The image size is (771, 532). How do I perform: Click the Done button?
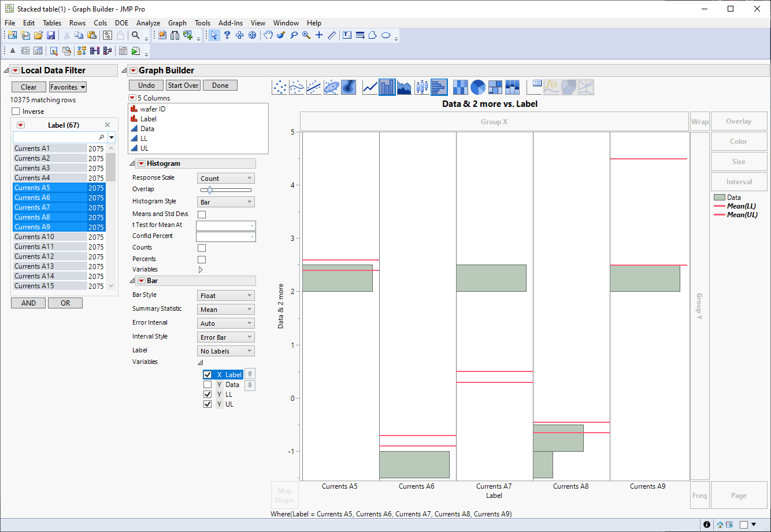pyautogui.click(x=220, y=85)
